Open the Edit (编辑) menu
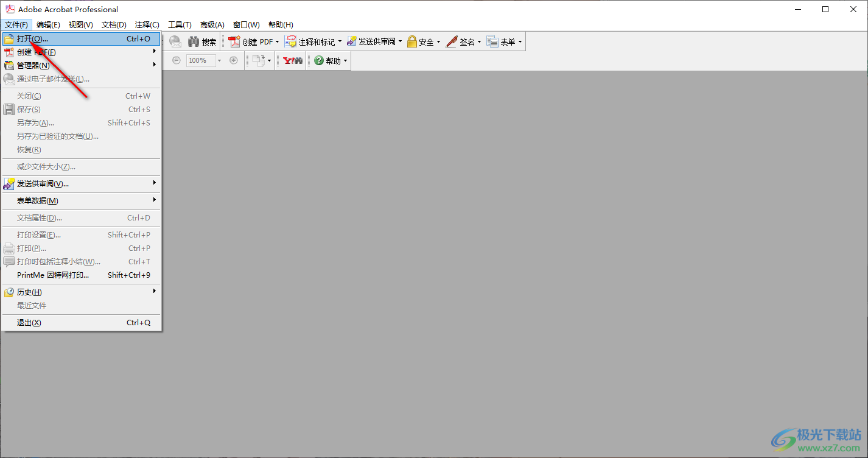 48,25
